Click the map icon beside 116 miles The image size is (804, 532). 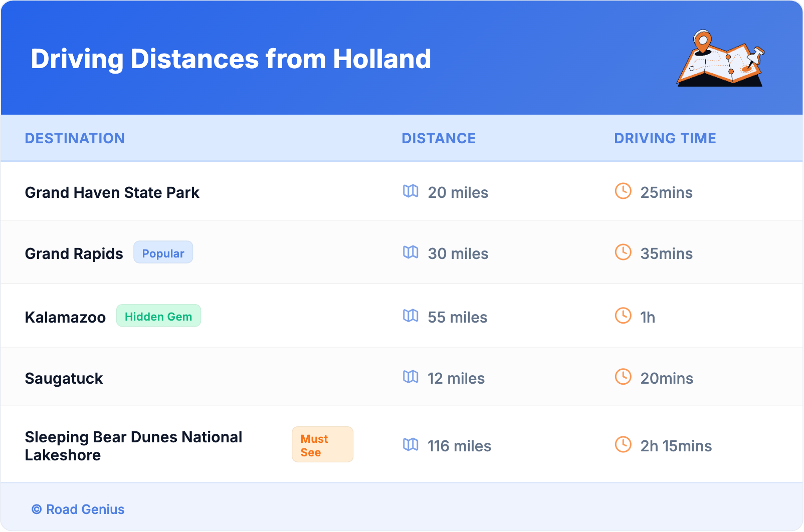[x=411, y=445]
